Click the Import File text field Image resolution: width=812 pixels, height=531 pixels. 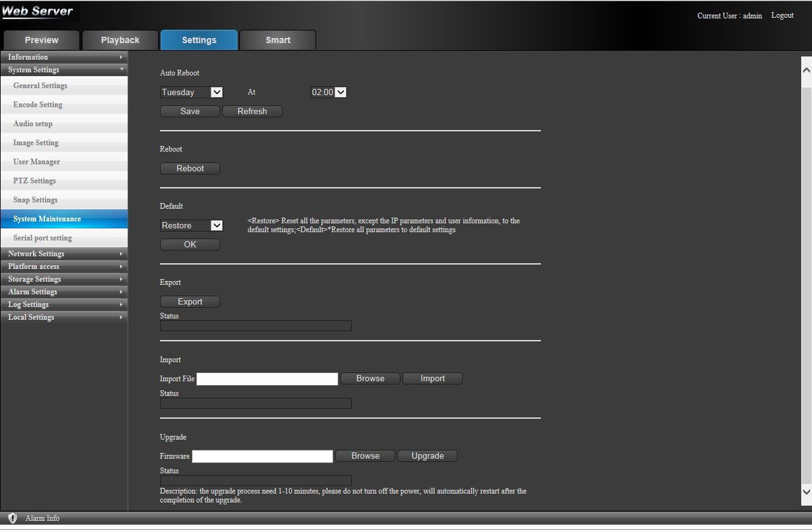click(267, 379)
